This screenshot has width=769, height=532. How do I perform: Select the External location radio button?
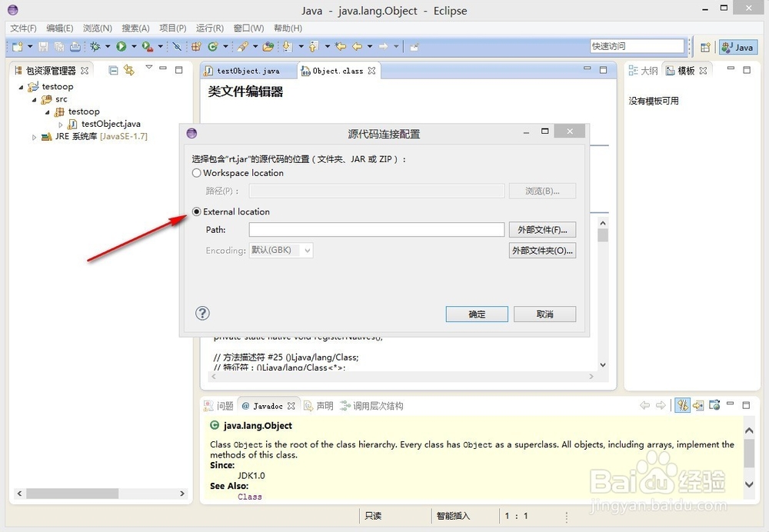click(x=197, y=211)
